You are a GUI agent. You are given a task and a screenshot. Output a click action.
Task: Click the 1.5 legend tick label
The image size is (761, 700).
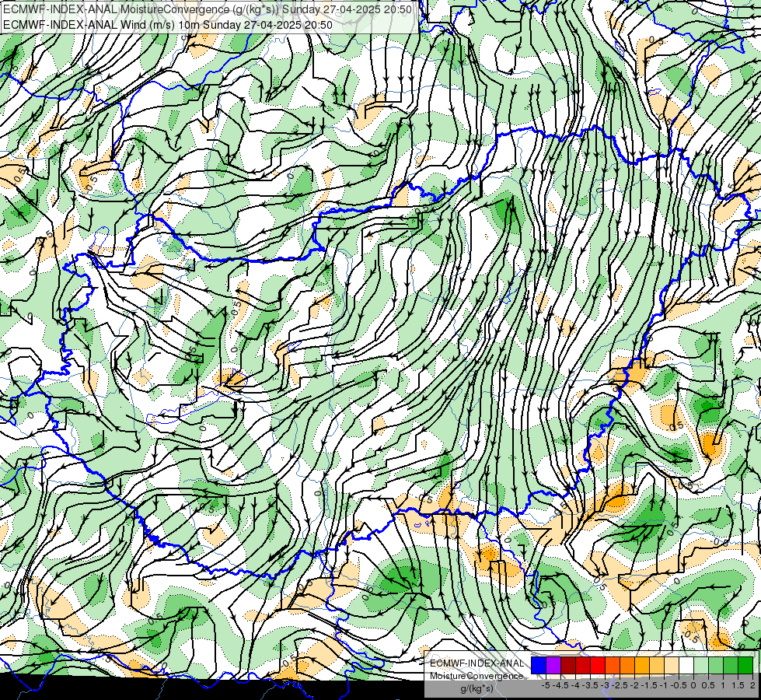point(738,685)
